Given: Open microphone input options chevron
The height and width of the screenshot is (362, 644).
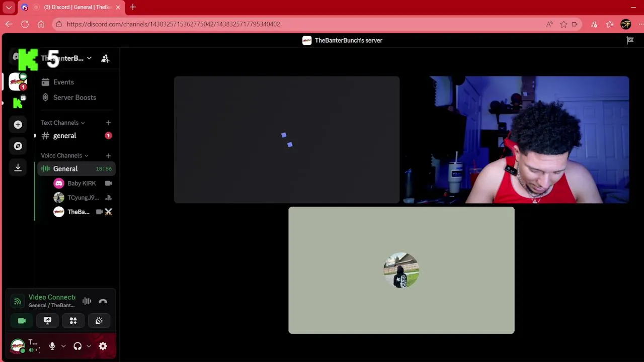Looking at the screenshot, I should click(x=63, y=346).
